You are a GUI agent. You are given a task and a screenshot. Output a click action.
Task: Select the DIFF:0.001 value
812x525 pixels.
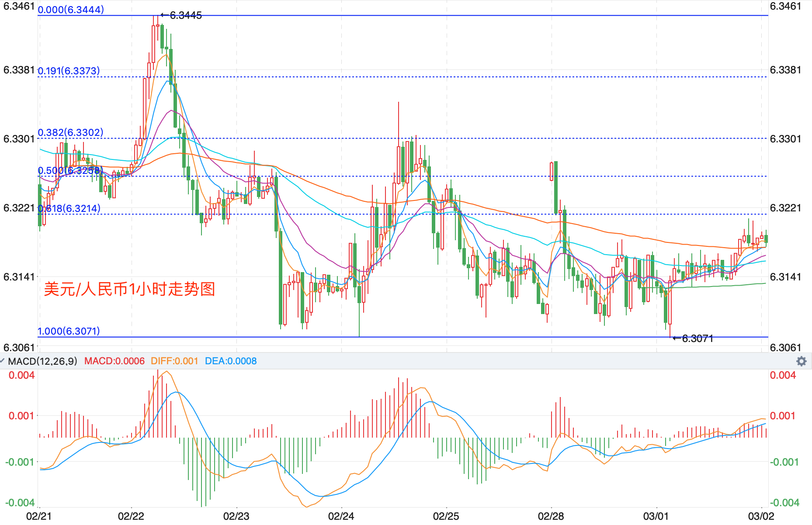(x=174, y=361)
